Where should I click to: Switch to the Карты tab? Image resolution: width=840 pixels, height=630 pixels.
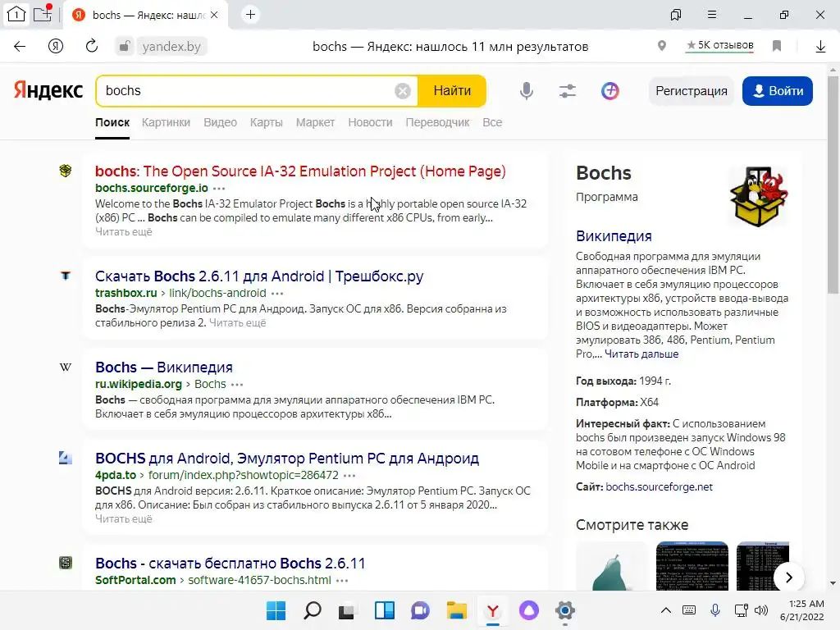[267, 122]
